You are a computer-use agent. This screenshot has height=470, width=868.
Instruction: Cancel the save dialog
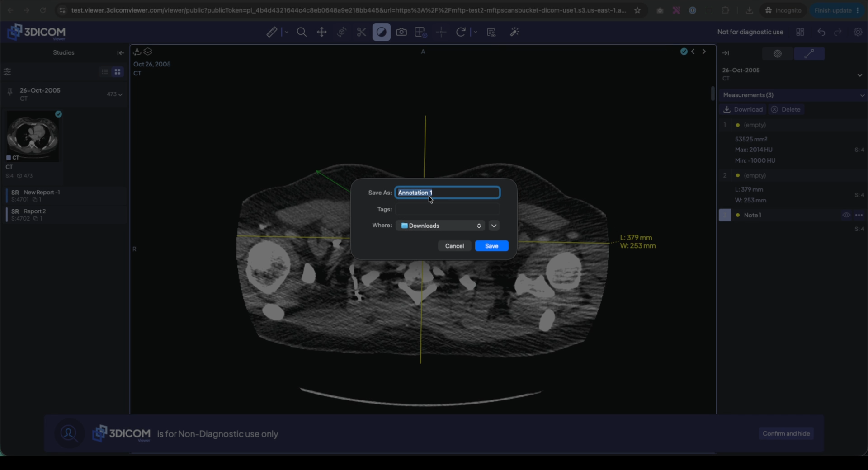click(x=454, y=246)
